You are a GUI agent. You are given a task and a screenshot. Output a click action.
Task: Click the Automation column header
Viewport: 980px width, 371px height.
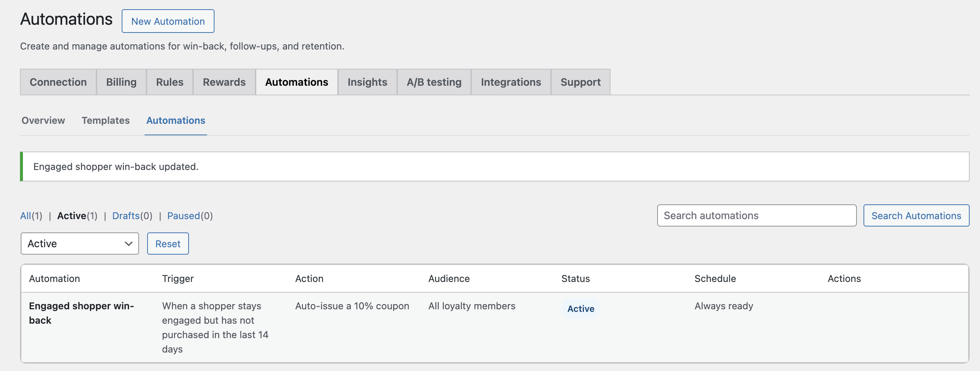(x=54, y=279)
